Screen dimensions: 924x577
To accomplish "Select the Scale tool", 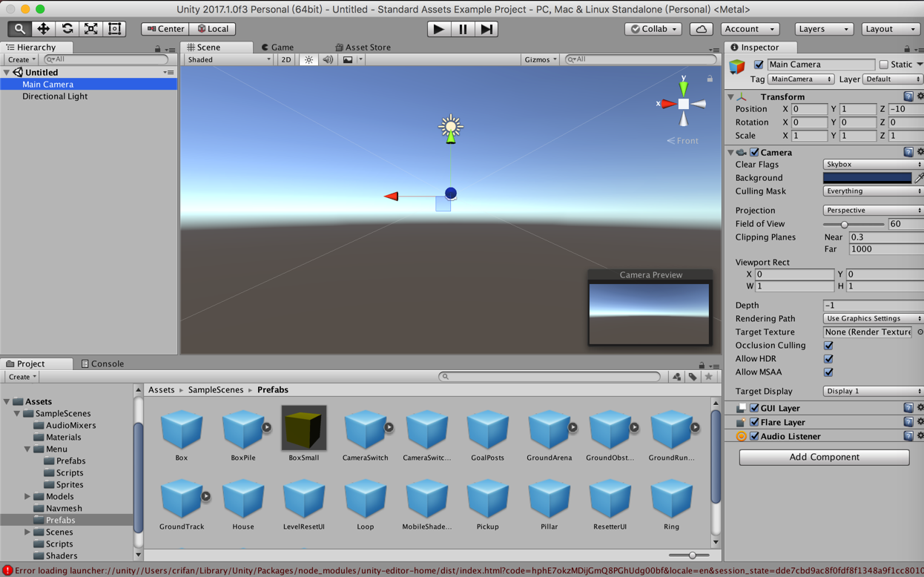I will tap(90, 29).
